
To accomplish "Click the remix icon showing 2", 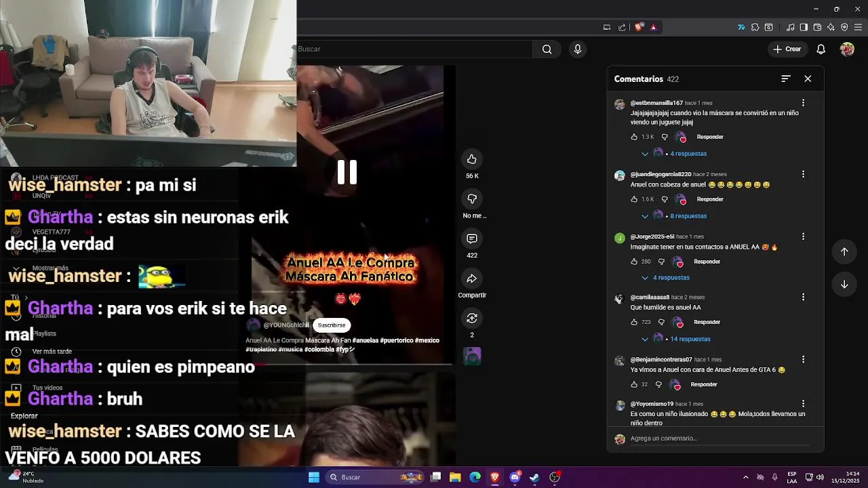I will click(x=472, y=318).
